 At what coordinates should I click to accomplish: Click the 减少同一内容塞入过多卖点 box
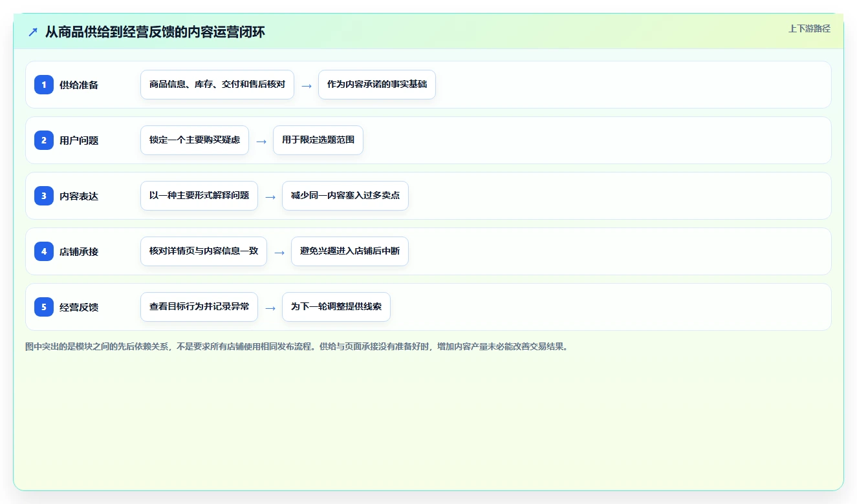pyautogui.click(x=345, y=196)
